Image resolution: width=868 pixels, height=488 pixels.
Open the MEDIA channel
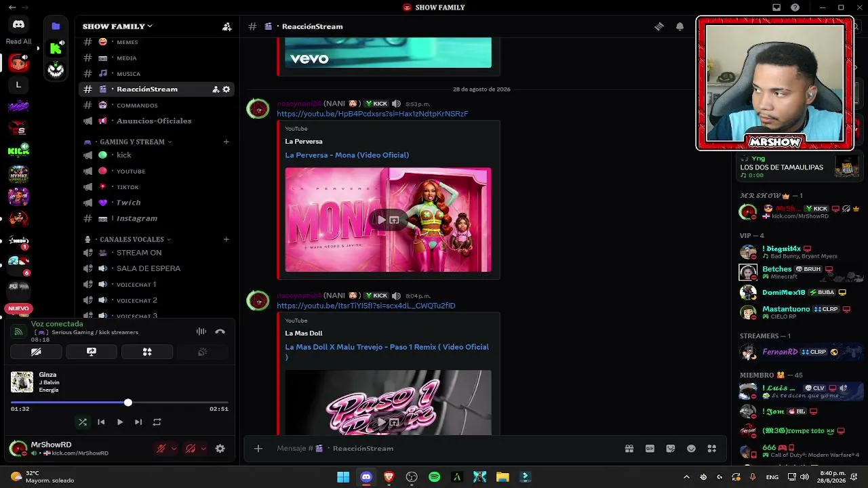(x=156, y=58)
